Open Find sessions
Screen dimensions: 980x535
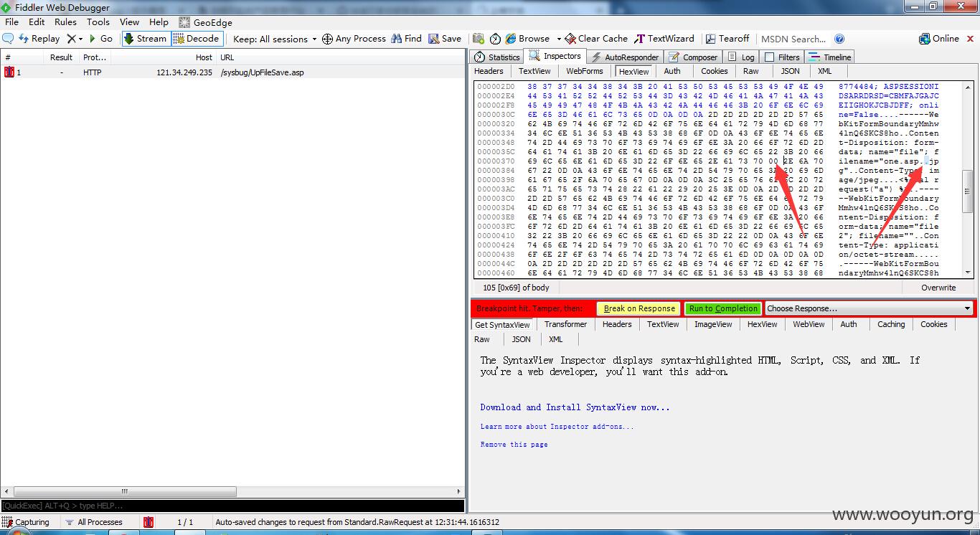[406, 39]
